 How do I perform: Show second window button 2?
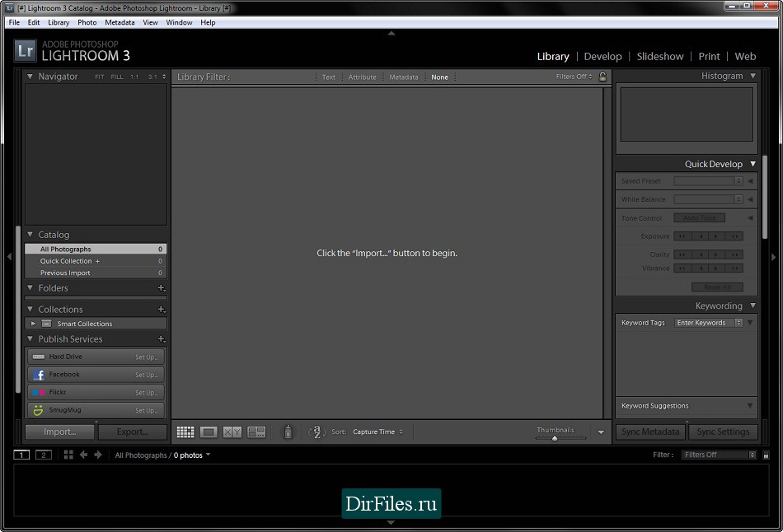[44, 455]
